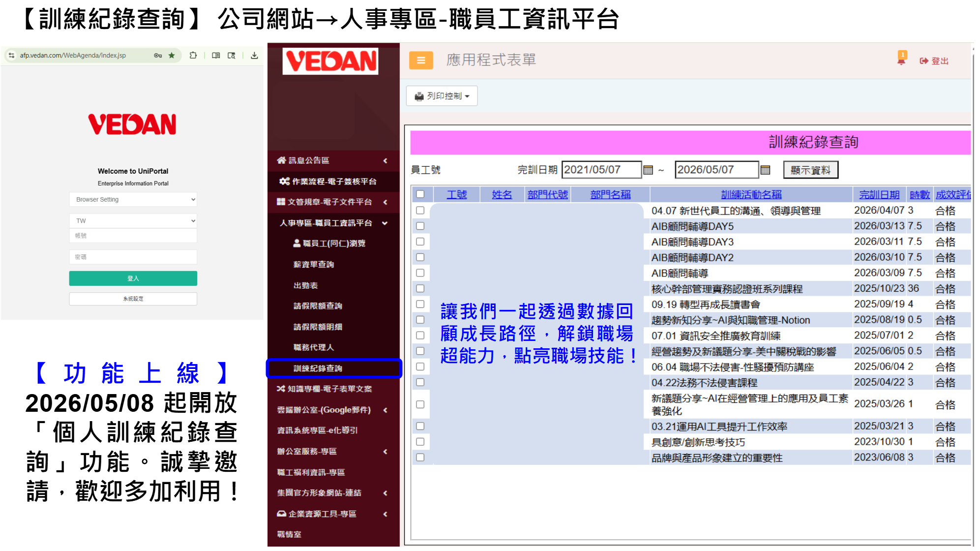
Task: Sort by 姓名 column header
Action: click(x=502, y=195)
